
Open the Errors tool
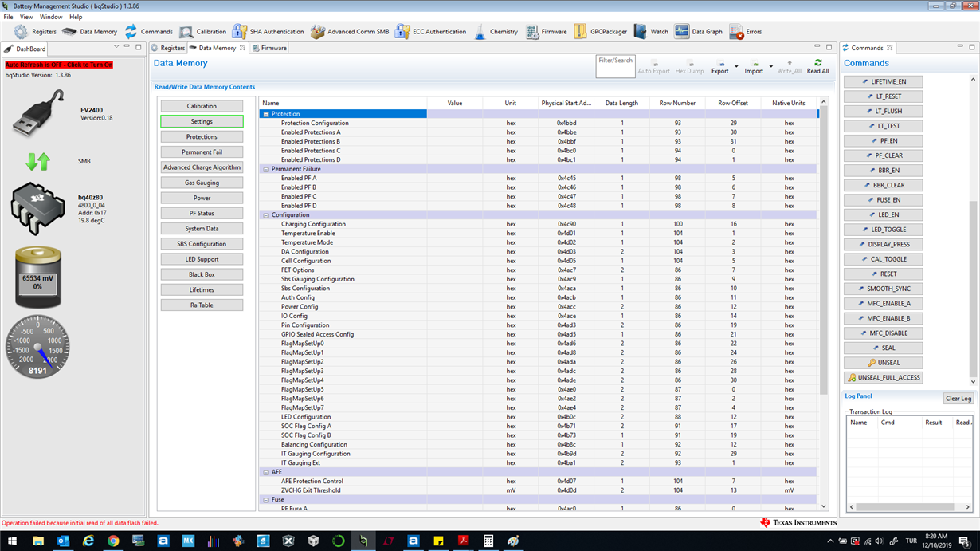click(745, 32)
